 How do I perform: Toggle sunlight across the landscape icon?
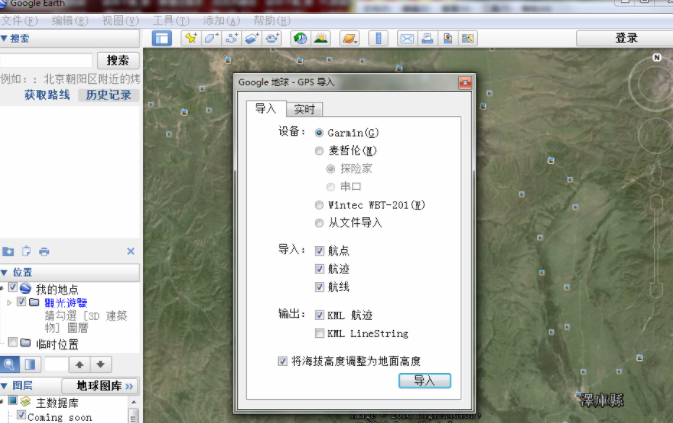pyautogui.click(x=321, y=38)
